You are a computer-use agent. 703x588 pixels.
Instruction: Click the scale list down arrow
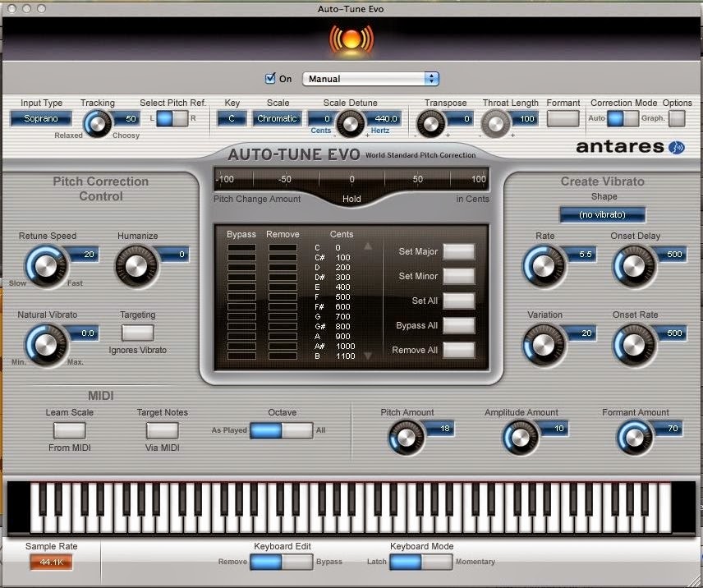tap(368, 356)
